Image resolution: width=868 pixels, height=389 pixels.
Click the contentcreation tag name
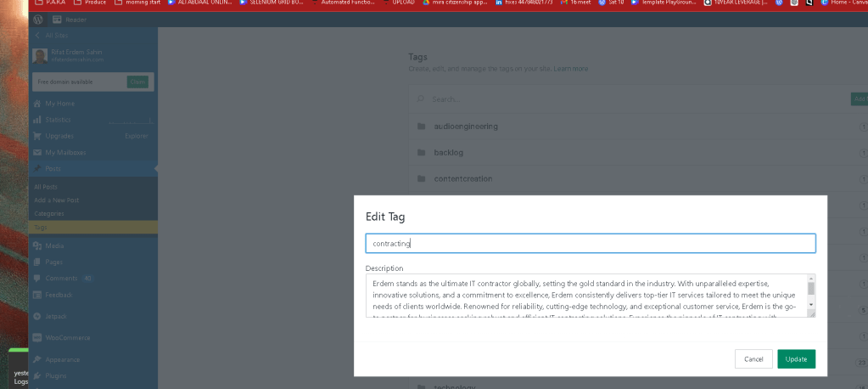pos(462,178)
